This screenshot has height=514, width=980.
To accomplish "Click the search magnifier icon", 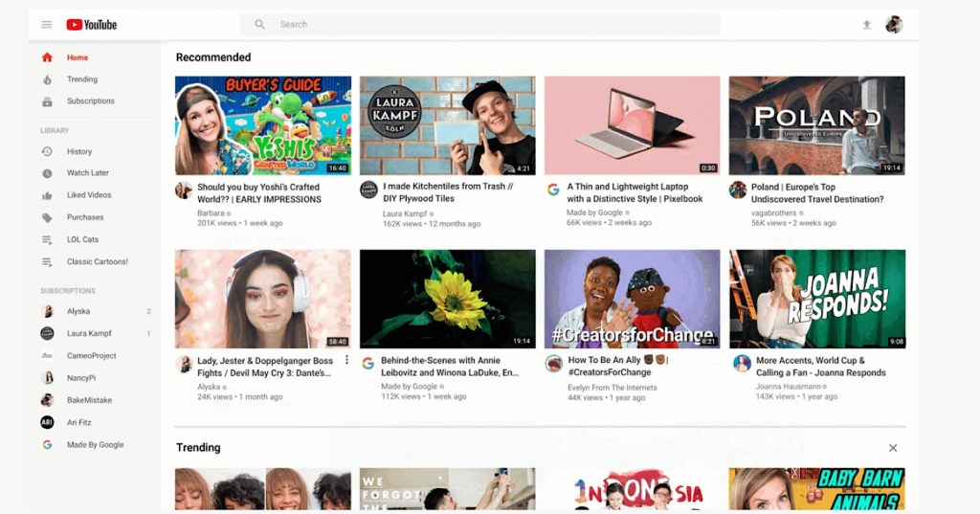I will [x=259, y=25].
